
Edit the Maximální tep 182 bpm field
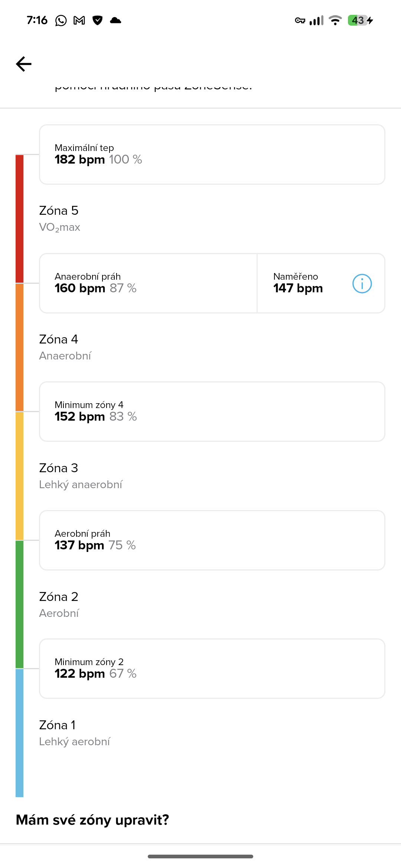(x=212, y=154)
